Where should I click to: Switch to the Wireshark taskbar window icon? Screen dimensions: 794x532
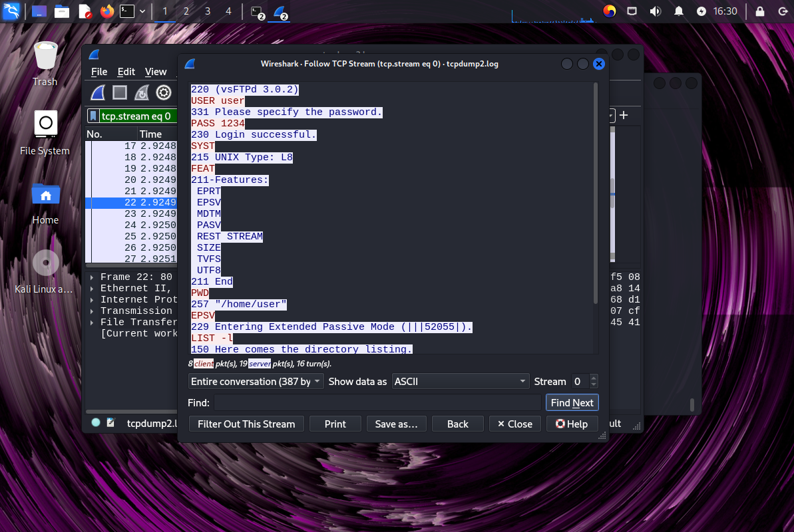click(281, 12)
